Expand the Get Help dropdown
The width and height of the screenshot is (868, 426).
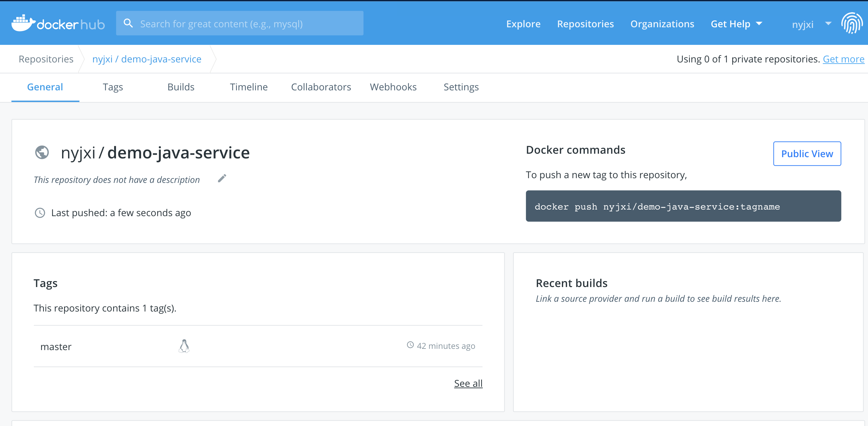[x=736, y=24]
